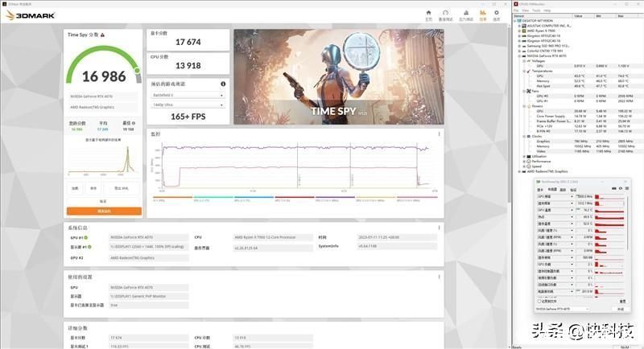The width and height of the screenshot is (644, 349).
Task: Open the GPU load sensor dropdown in GPU-Z
Action: tap(572, 265)
